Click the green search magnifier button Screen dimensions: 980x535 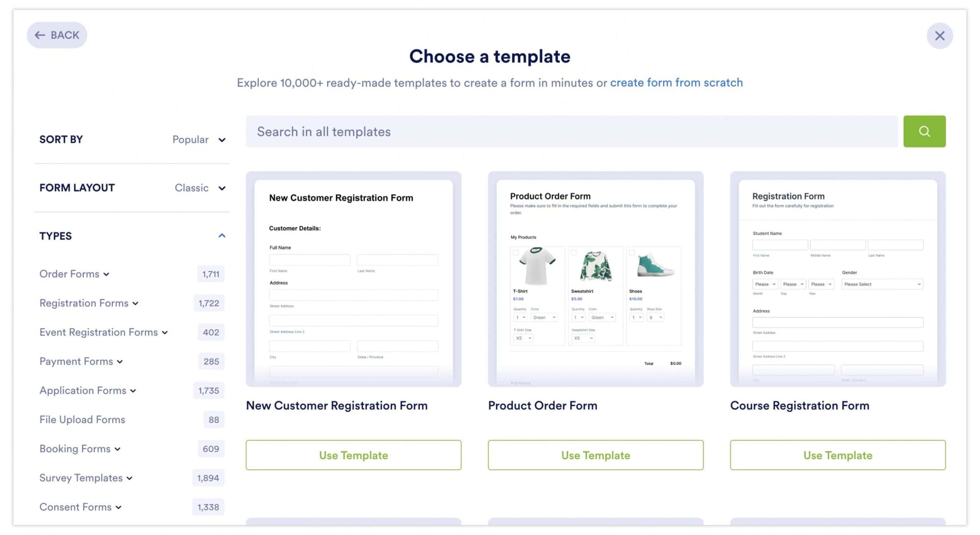coord(924,131)
